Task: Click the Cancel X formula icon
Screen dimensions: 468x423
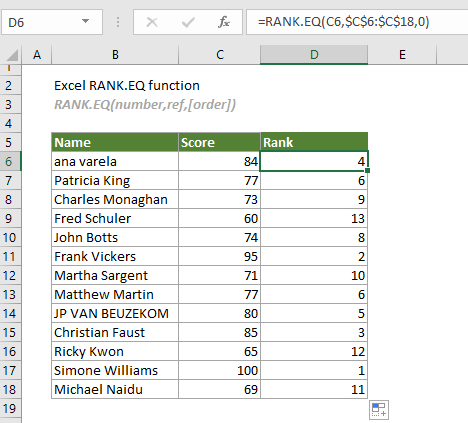Action: [x=152, y=22]
